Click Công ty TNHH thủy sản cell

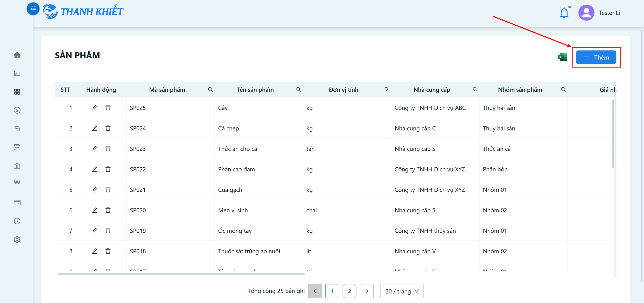click(435, 231)
